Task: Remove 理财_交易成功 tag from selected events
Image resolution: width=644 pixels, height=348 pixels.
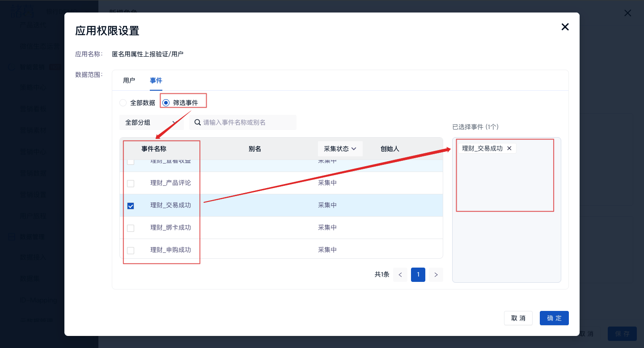Action: click(509, 148)
